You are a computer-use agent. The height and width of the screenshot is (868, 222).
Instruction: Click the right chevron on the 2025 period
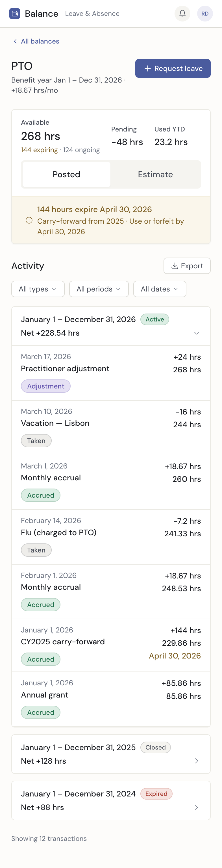[x=197, y=761]
